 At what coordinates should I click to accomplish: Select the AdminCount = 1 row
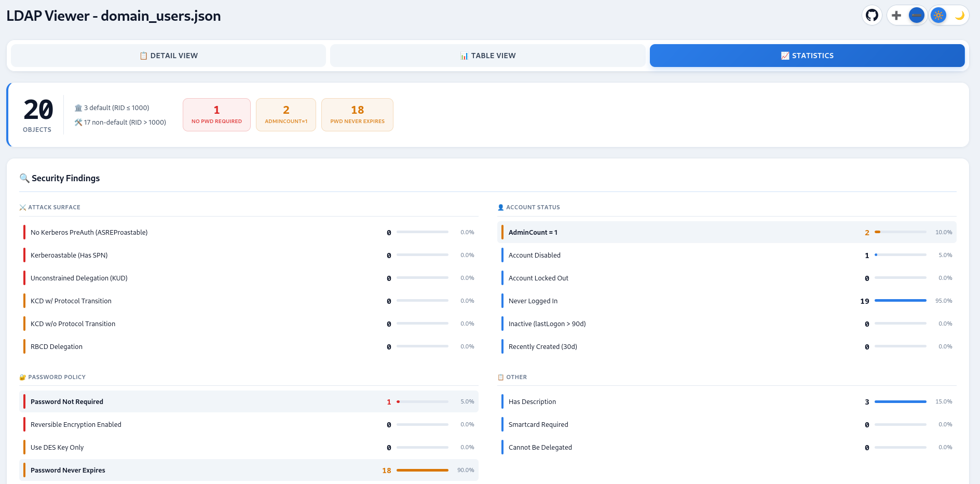(x=727, y=232)
